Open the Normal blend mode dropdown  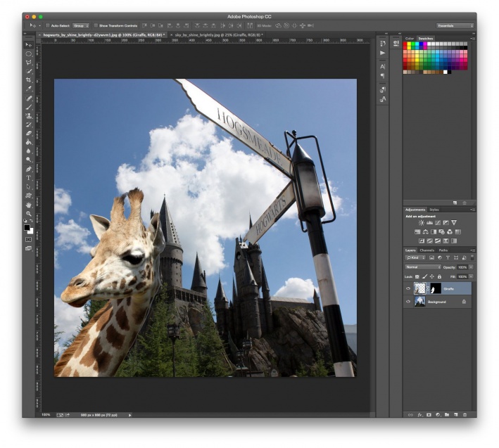(x=423, y=267)
